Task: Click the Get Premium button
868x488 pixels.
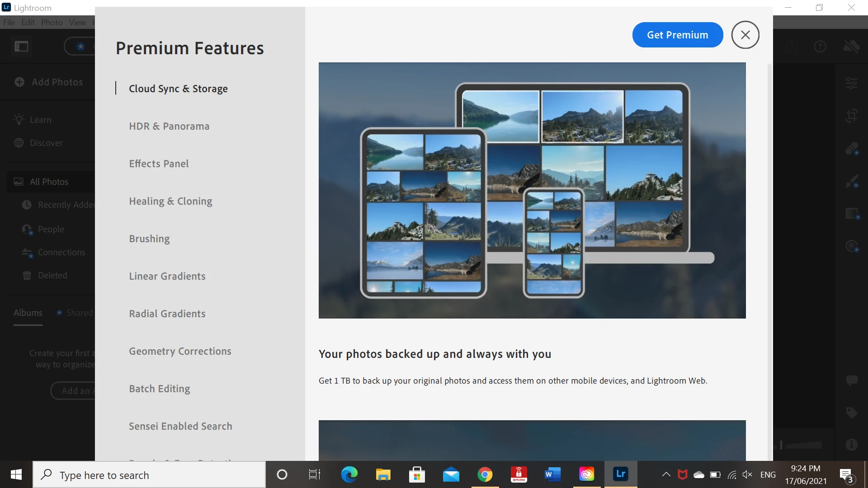Action: [677, 35]
